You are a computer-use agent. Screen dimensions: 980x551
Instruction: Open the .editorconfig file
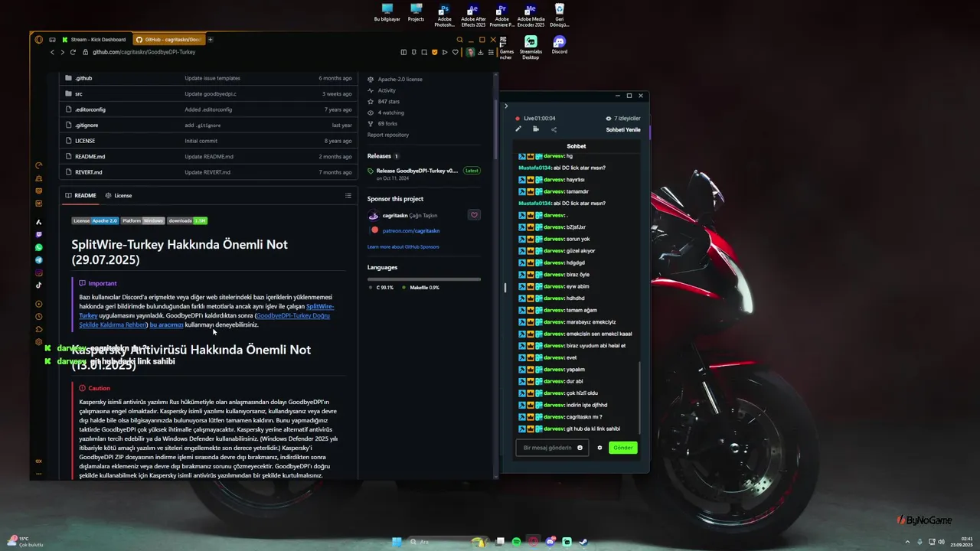tap(90, 109)
